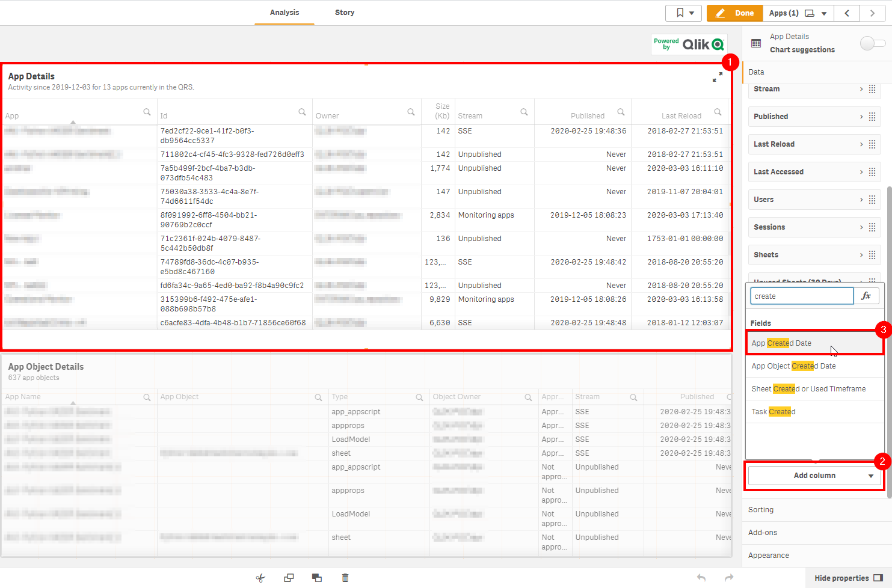The width and height of the screenshot is (892, 588).
Task: Click the field search input containing create
Action: tap(801, 296)
